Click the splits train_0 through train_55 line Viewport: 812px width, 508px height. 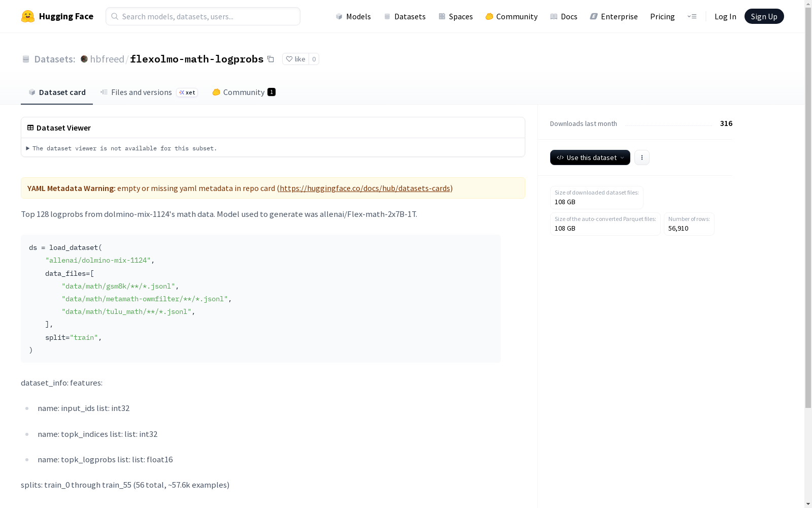[x=125, y=485]
